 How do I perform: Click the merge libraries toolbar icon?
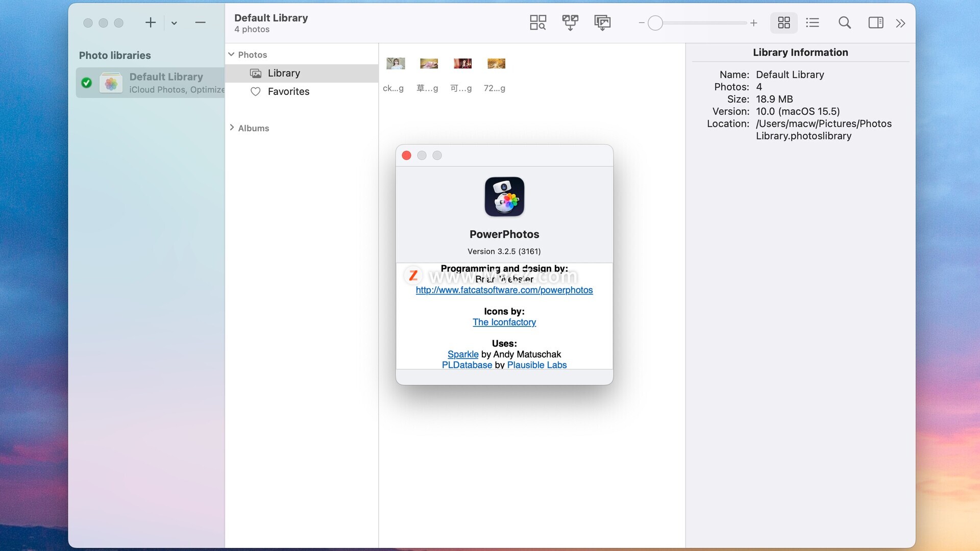(570, 22)
